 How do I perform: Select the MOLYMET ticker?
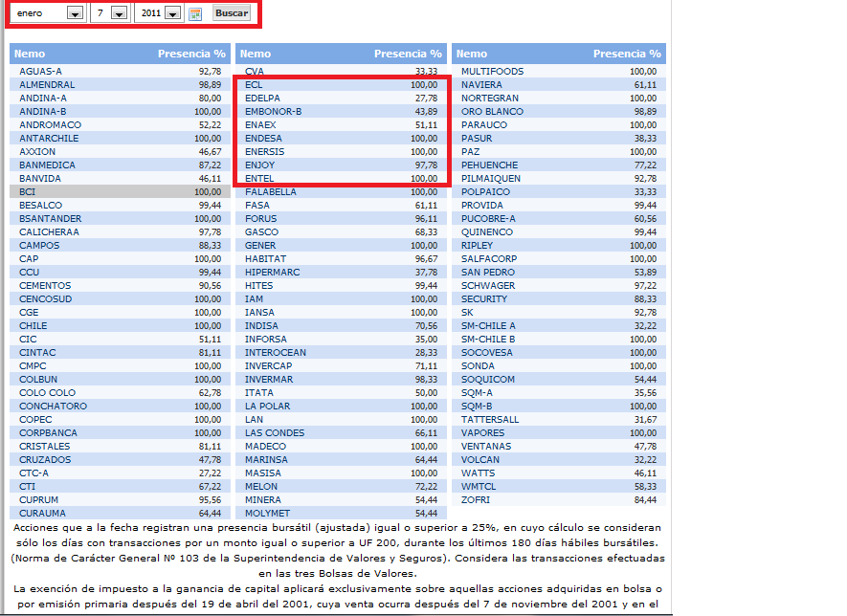267,513
